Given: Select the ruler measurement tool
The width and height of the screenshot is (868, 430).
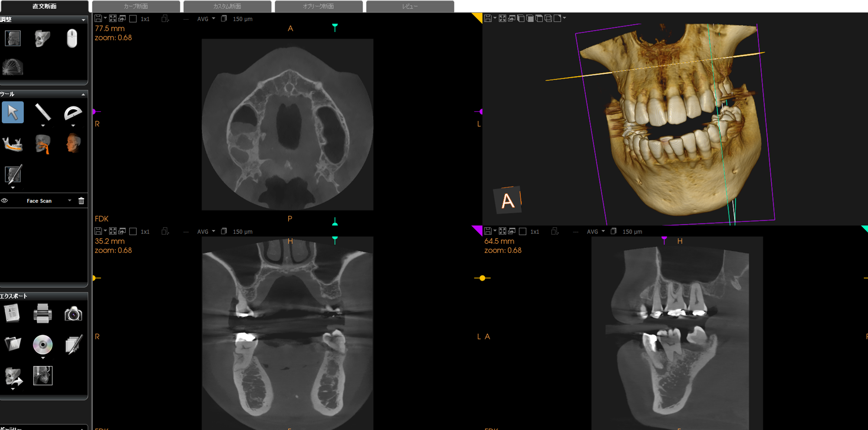Looking at the screenshot, I should pos(43,112).
